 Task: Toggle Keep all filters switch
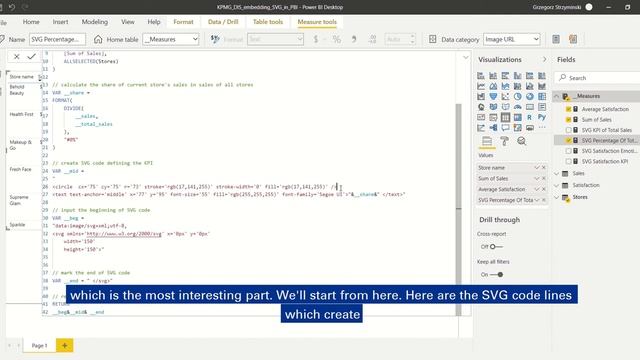tap(497, 274)
